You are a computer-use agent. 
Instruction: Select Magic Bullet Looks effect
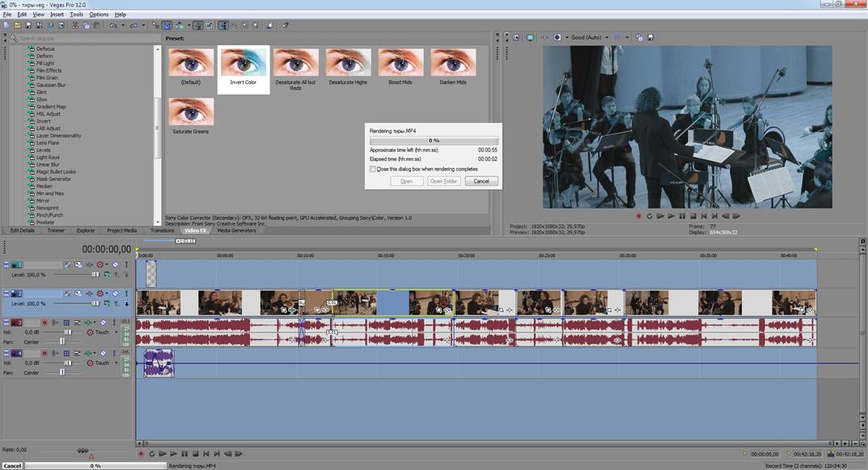pyautogui.click(x=56, y=171)
